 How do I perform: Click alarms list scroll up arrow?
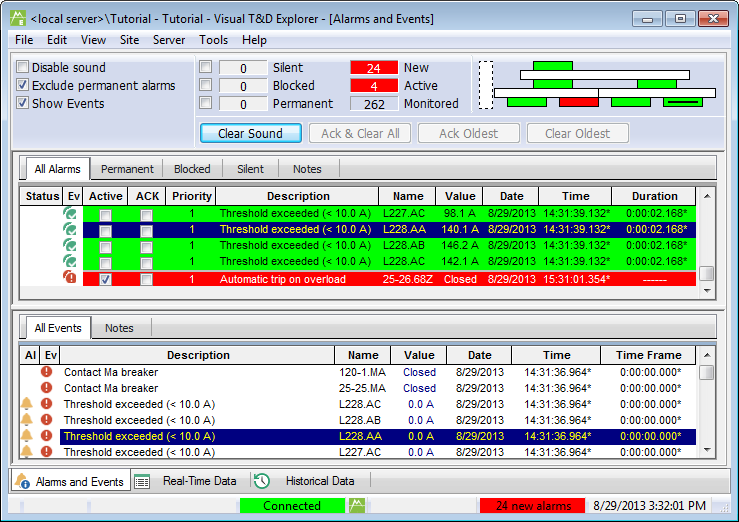[707, 196]
